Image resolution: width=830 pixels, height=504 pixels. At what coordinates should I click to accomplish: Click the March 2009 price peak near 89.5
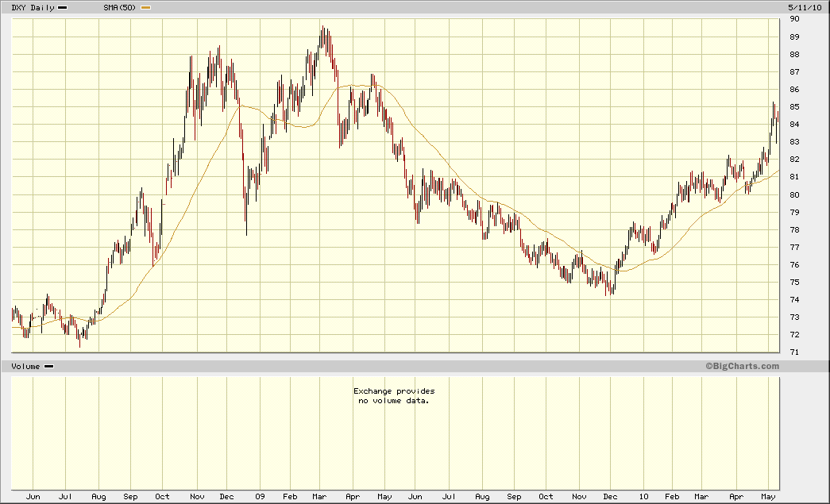tap(323, 37)
